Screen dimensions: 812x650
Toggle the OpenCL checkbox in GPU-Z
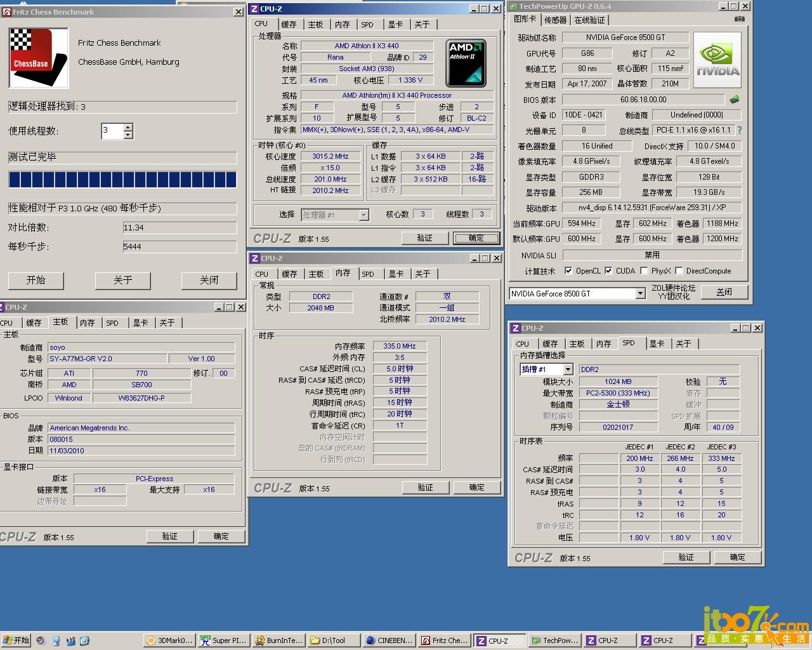tap(568, 271)
